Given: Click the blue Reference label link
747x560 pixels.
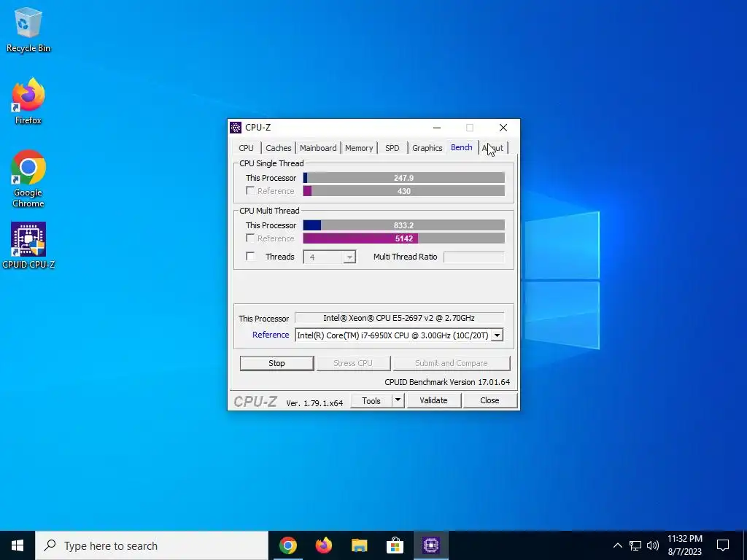Looking at the screenshot, I should (x=271, y=335).
